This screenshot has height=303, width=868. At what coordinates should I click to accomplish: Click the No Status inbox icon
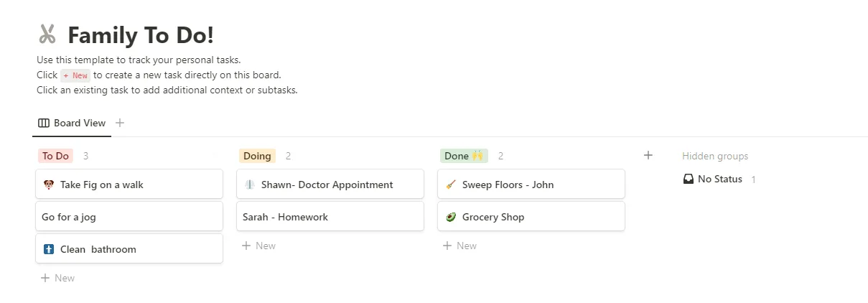coord(689,179)
